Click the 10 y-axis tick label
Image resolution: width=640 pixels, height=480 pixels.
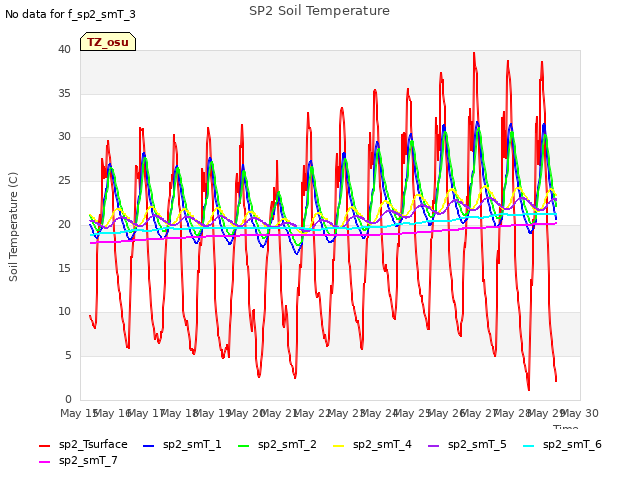(64, 311)
